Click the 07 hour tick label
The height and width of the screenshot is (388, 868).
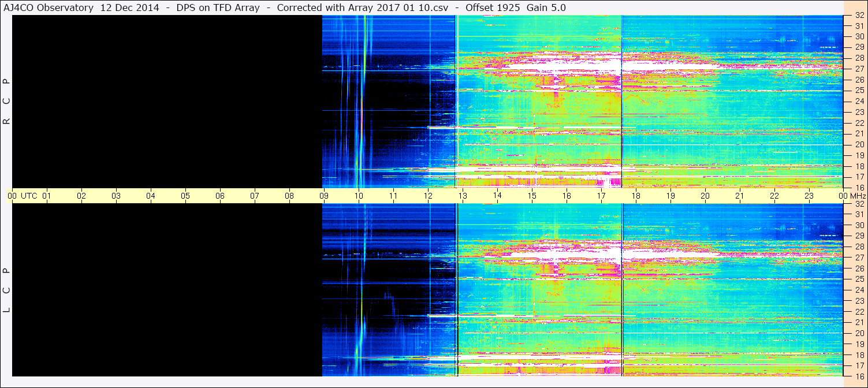(255, 196)
